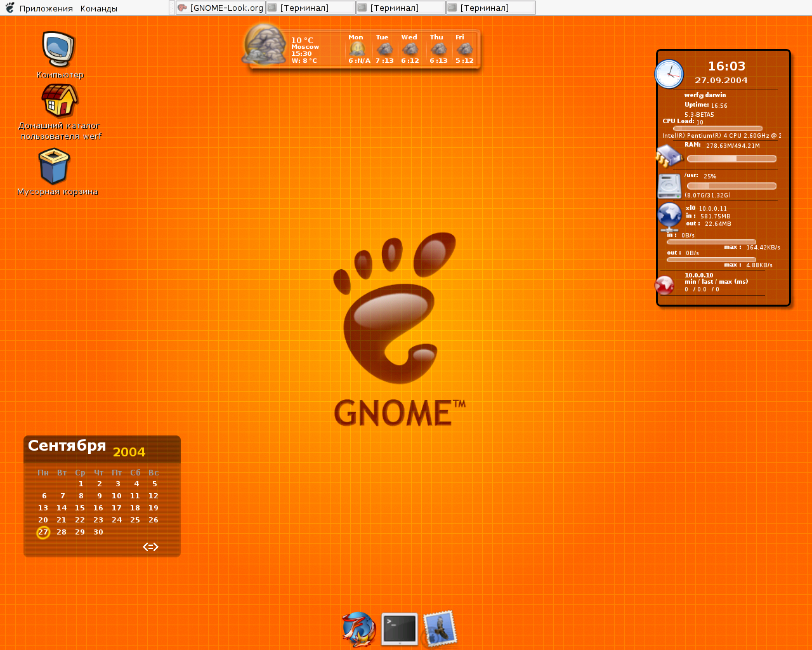Click Thursday's cloud forecast icon
Image resolution: width=812 pixels, height=650 pixels.
coord(438,49)
